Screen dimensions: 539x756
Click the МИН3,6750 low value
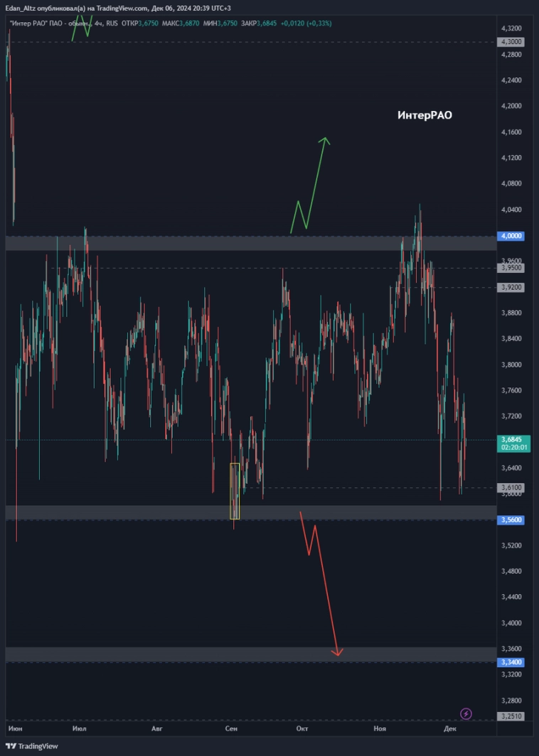pyautogui.click(x=220, y=23)
